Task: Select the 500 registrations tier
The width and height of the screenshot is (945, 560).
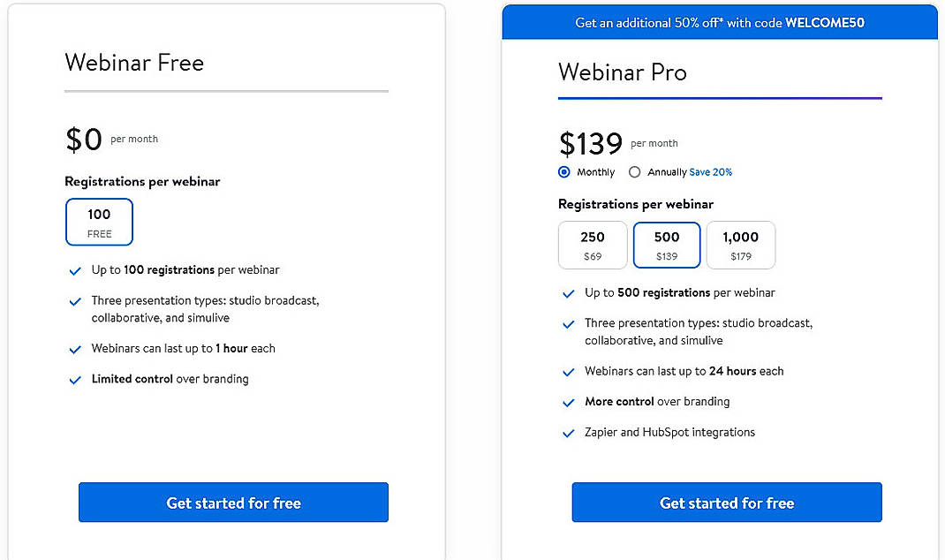Action: (666, 245)
